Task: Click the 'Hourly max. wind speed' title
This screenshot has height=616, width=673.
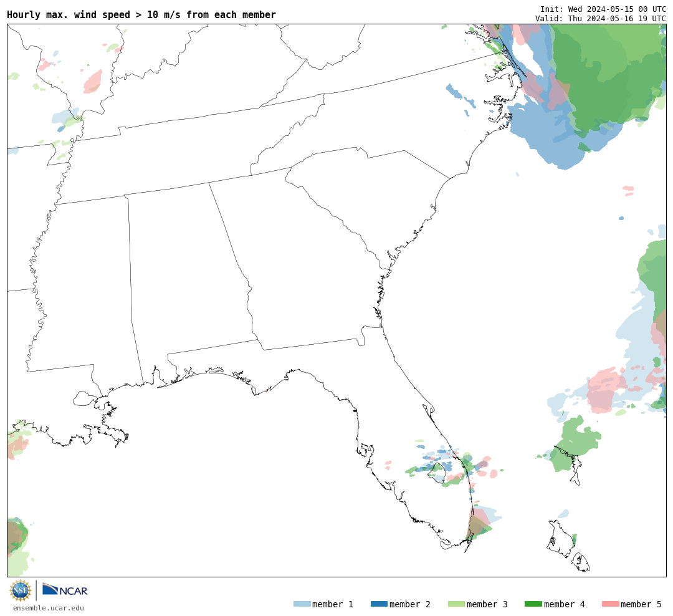Action: (141, 14)
